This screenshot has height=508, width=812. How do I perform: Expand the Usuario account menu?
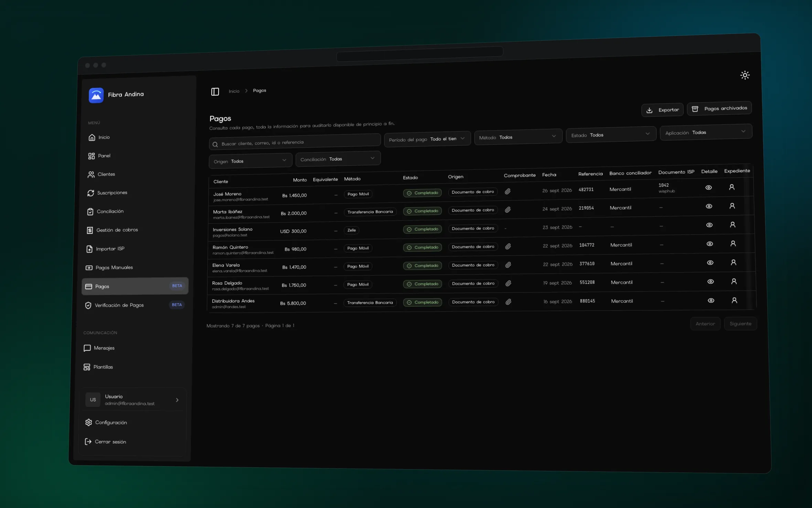pos(133,400)
